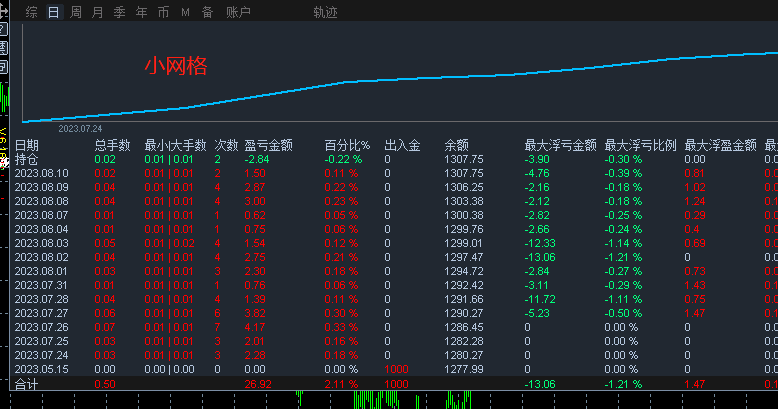Click the 合计 totals row label
Viewport: 778px width, 409px height.
(27, 384)
